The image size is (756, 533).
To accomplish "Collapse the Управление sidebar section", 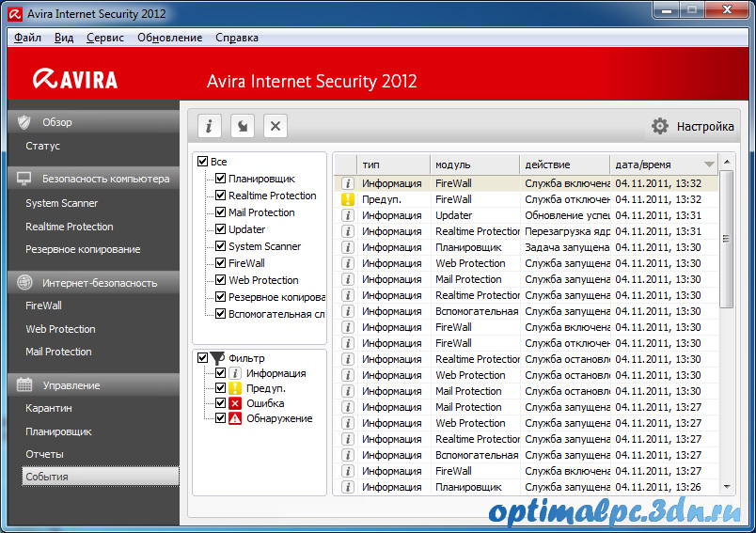I will point(93,385).
